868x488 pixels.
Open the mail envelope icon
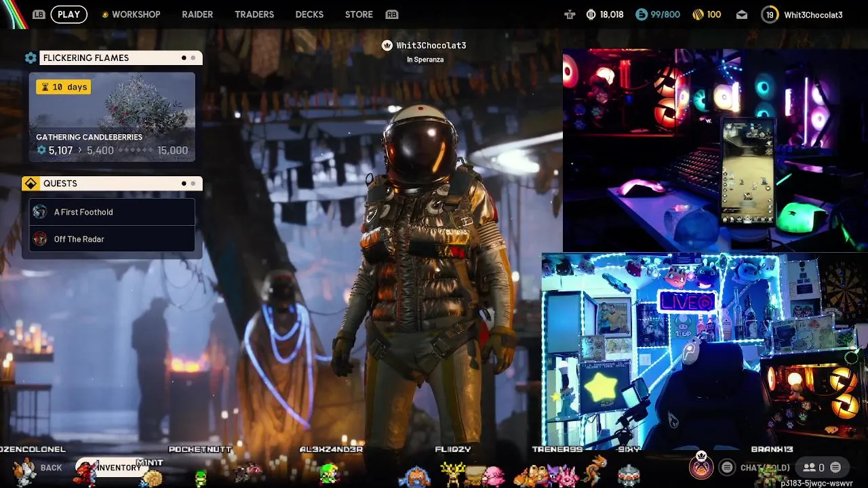tap(742, 14)
